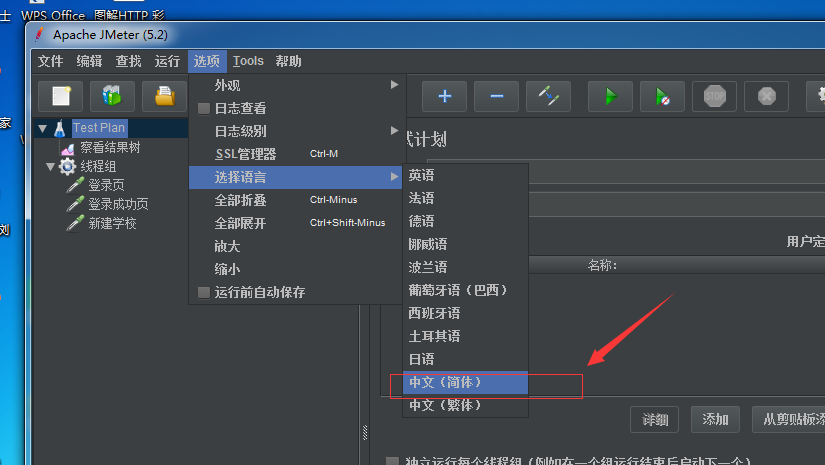Image resolution: width=825 pixels, height=465 pixels.
Task: Choose 中文（简体） language
Action: coord(465,382)
